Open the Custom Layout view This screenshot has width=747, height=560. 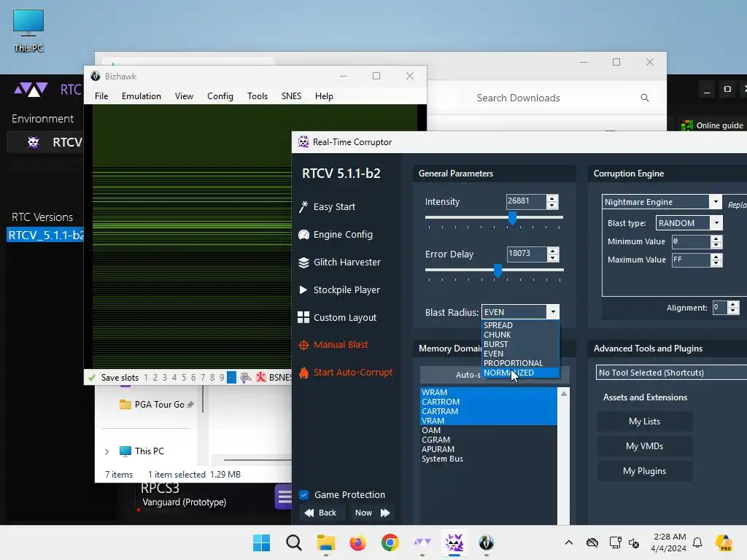coord(337,317)
